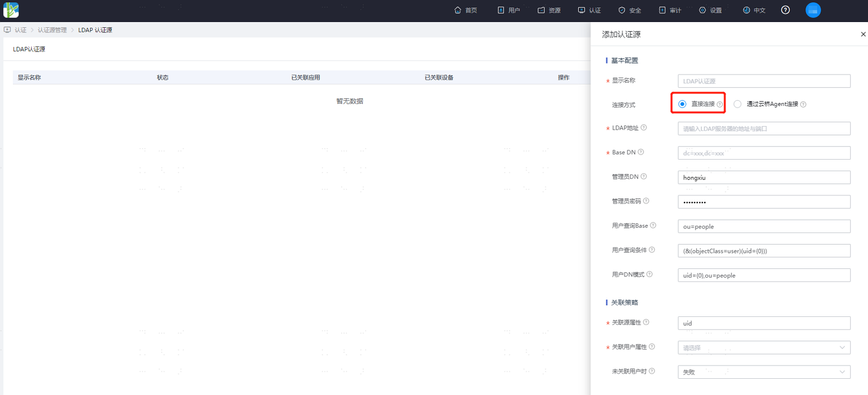Open the 未关联用户时 dropdown showing 失败
This screenshot has height=395, width=868.
[x=764, y=372]
